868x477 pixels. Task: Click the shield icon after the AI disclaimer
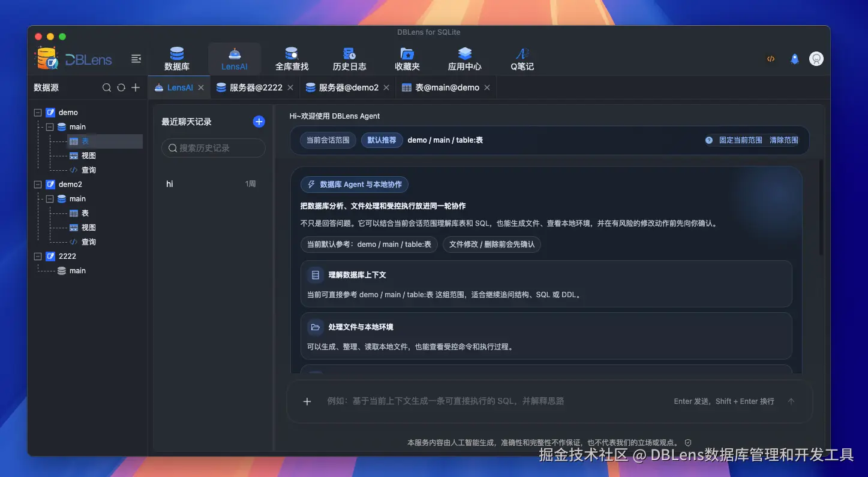pos(688,443)
